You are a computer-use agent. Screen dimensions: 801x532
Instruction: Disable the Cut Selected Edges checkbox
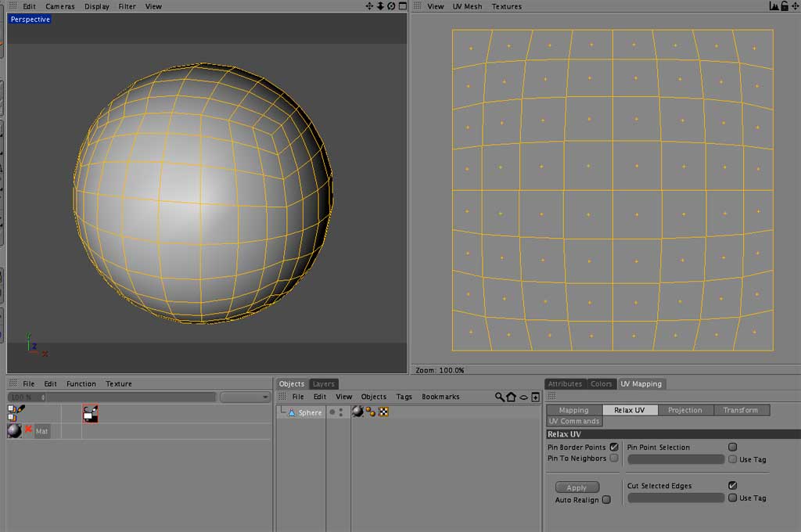pos(731,485)
